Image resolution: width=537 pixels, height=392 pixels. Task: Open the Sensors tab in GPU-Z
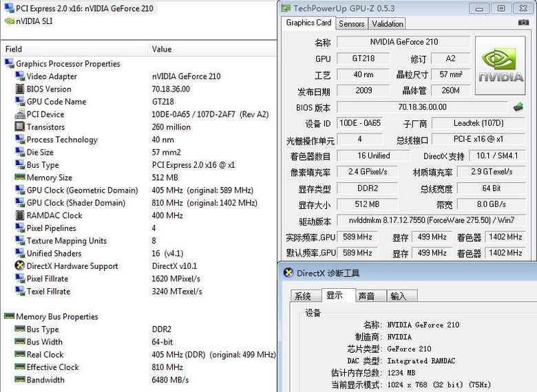tap(351, 24)
